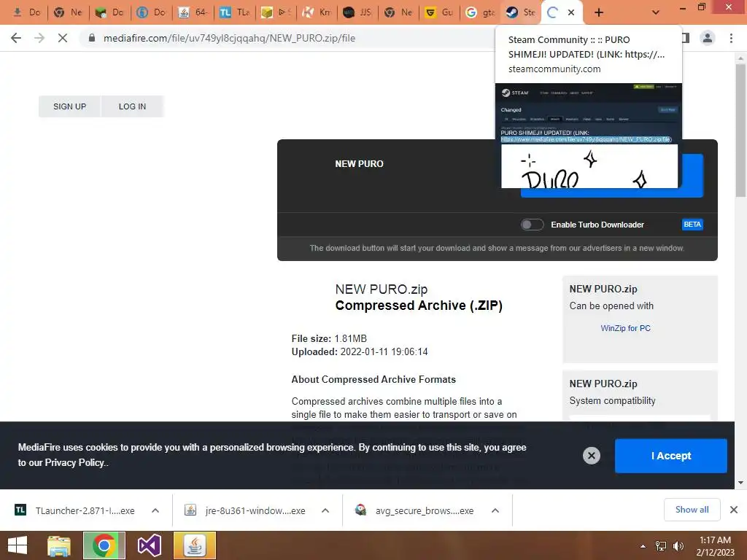Screen dimensions: 747x560
Task: Click the network tray icon
Action: tap(661, 546)
